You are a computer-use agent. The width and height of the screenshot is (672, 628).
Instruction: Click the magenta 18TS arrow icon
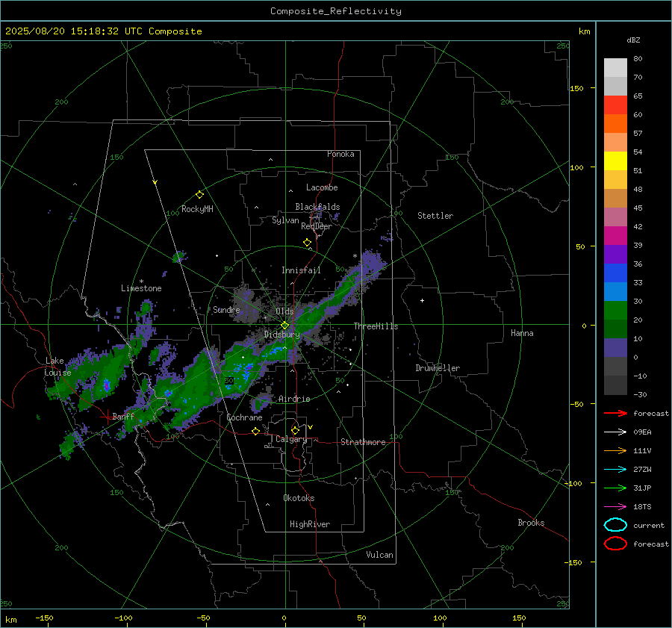coord(615,507)
